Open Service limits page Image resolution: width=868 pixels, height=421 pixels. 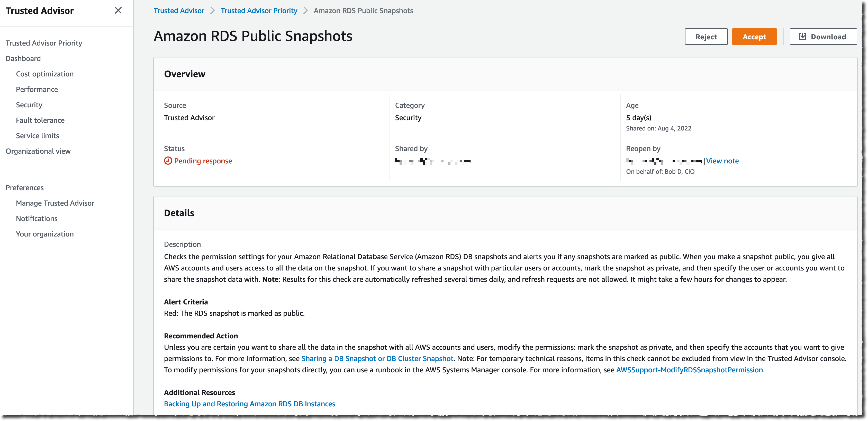tap(38, 136)
